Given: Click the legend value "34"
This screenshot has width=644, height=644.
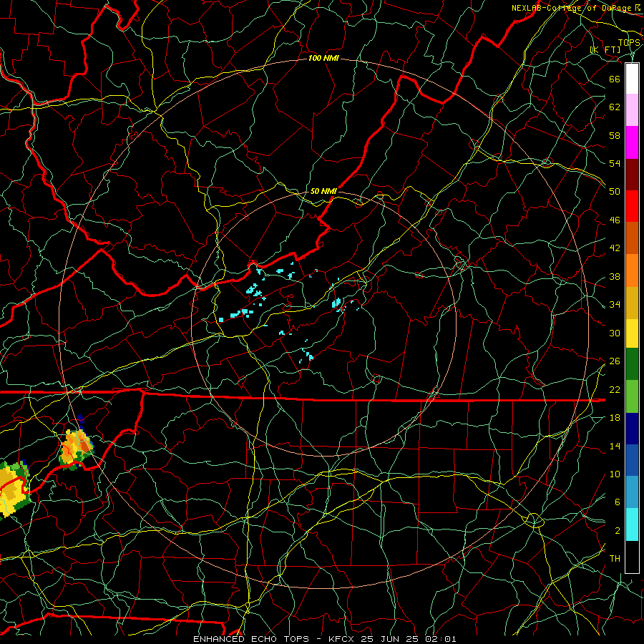Looking at the screenshot, I should 615,304.
